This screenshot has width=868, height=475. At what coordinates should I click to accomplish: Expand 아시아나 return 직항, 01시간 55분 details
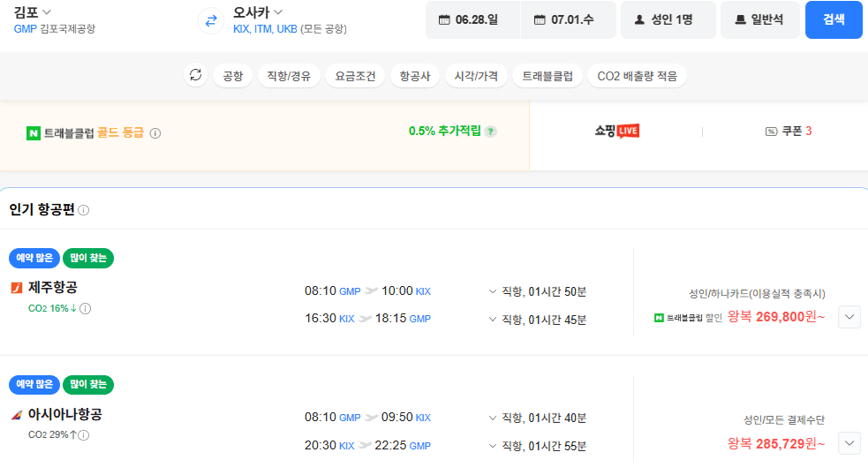tap(537, 446)
